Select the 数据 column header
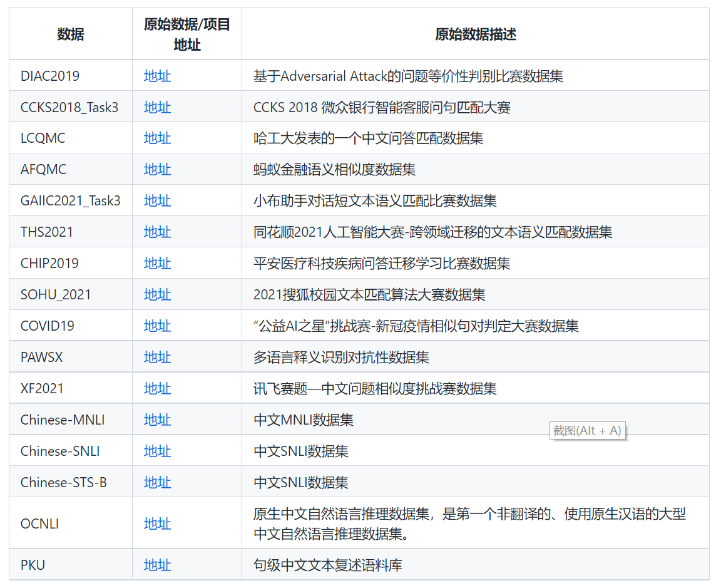Screen dimensions: 721x588 71,34
